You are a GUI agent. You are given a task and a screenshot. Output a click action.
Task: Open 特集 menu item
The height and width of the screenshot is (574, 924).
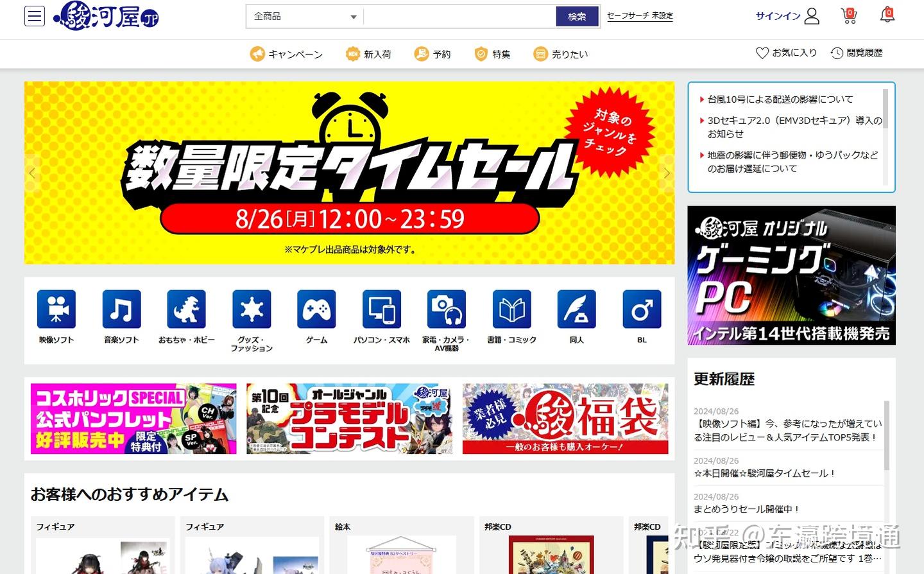click(492, 54)
